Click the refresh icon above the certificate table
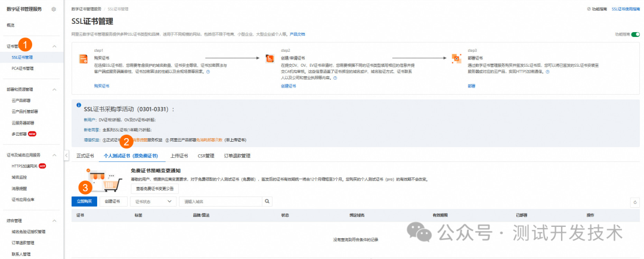The width and height of the screenshot is (644, 259). coord(634,202)
